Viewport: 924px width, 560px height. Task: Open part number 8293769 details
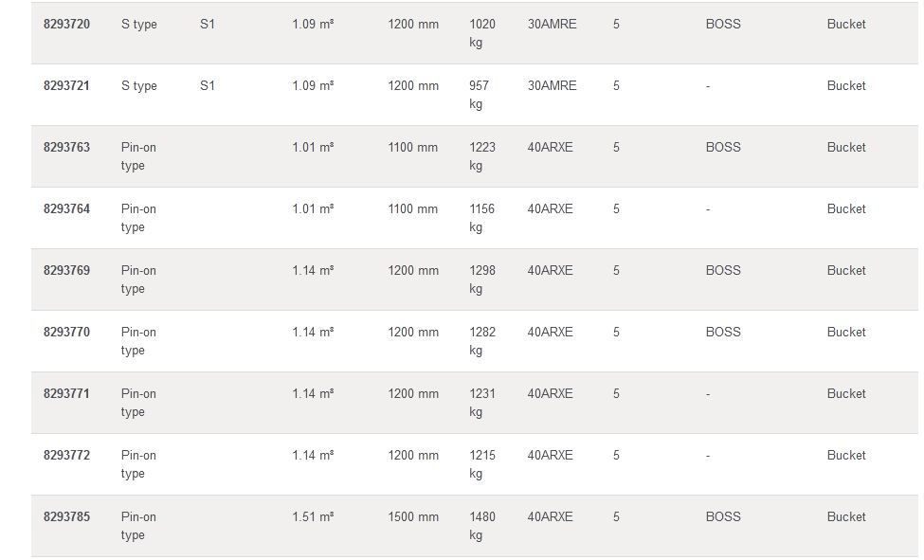click(66, 271)
